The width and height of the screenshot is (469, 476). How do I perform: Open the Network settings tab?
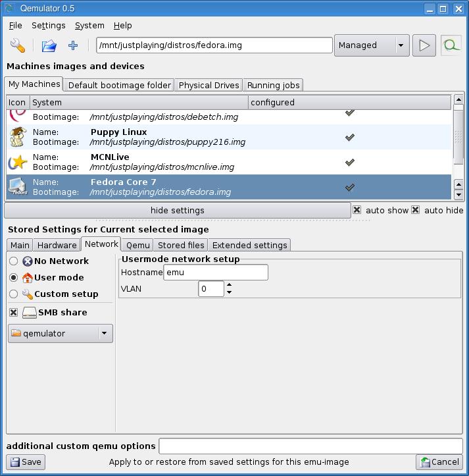point(101,244)
